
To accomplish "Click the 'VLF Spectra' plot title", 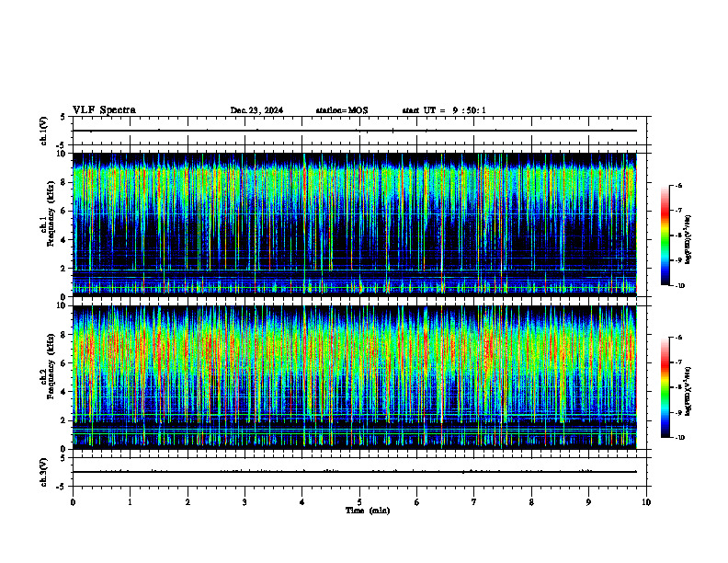I will coord(104,110).
